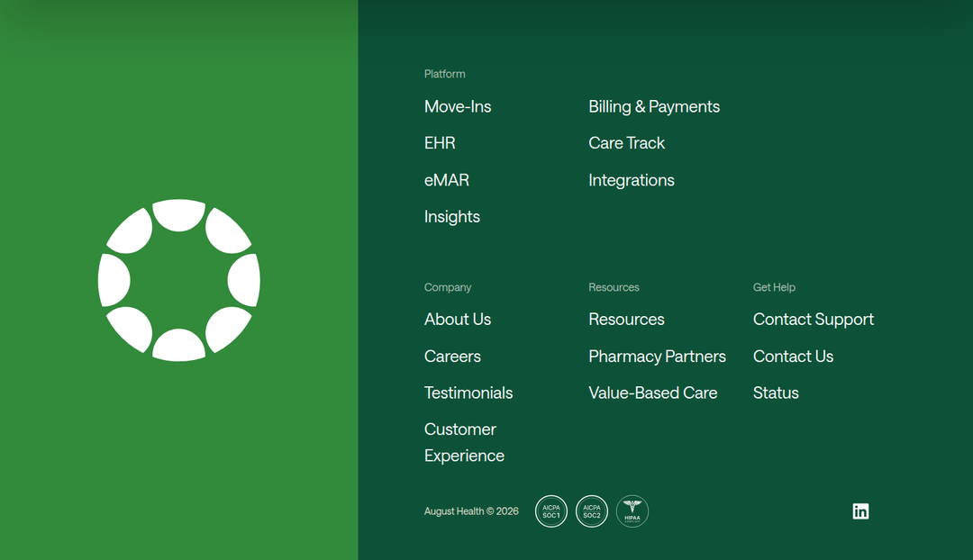Click the Contact Support link

pyautogui.click(x=813, y=320)
